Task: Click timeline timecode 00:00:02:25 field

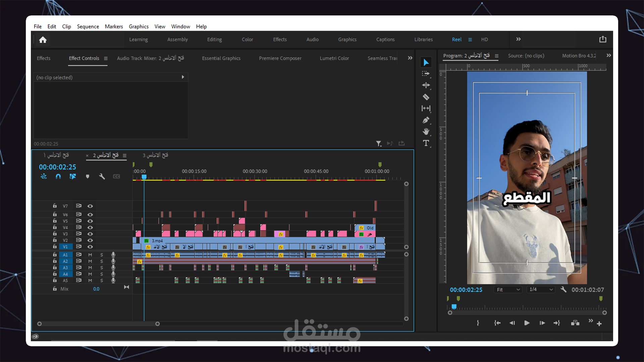Action: click(57, 167)
